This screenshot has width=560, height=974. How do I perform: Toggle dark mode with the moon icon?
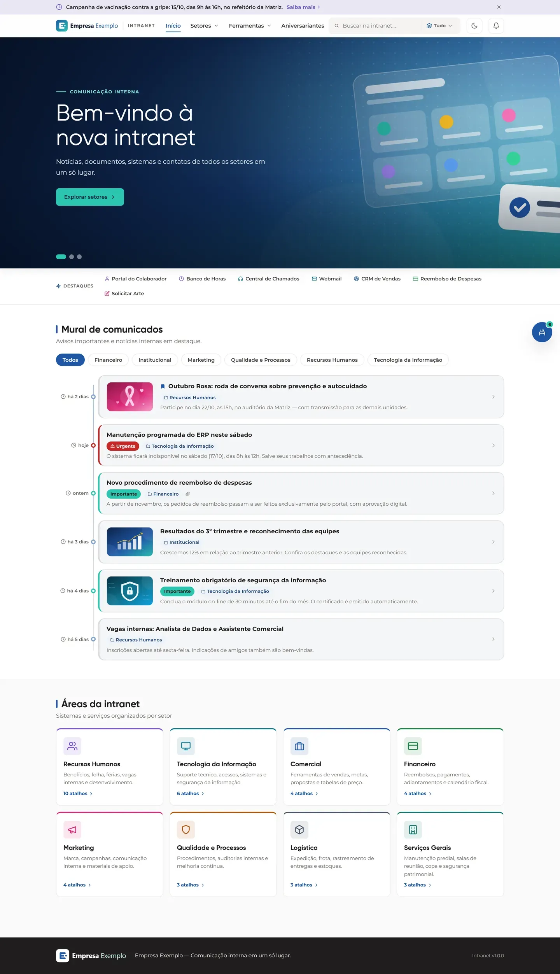[474, 26]
